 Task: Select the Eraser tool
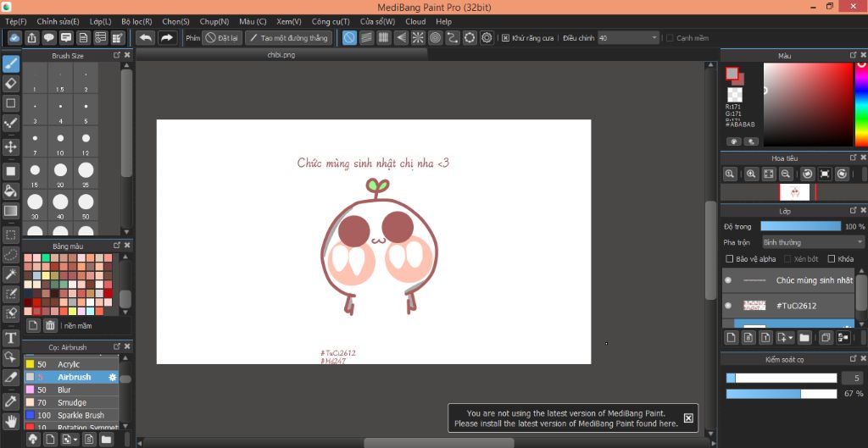point(10,84)
